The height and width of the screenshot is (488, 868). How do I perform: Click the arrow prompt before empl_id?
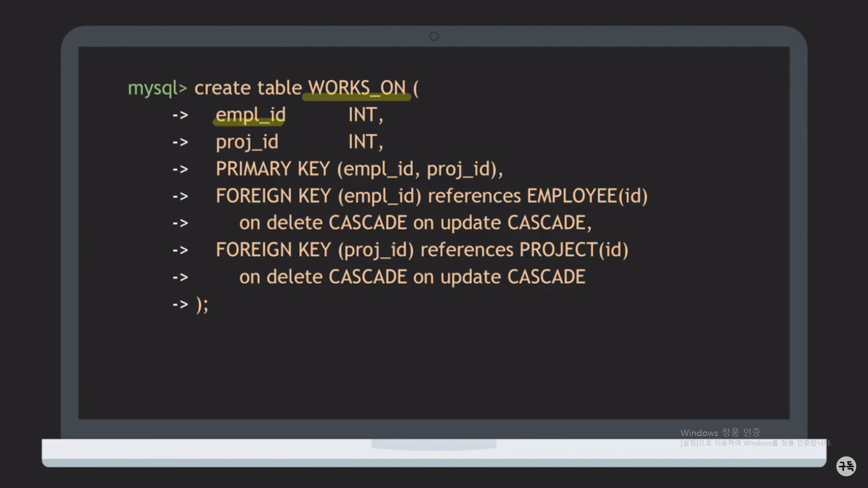click(x=180, y=115)
